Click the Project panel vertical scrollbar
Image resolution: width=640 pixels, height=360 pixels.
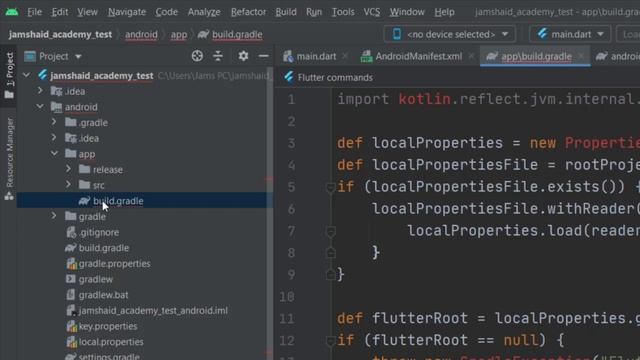tap(269, 212)
